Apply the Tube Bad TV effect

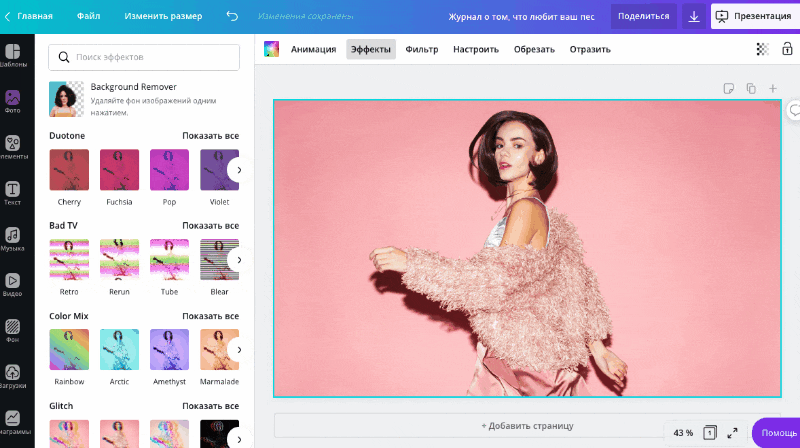[x=169, y=260]
